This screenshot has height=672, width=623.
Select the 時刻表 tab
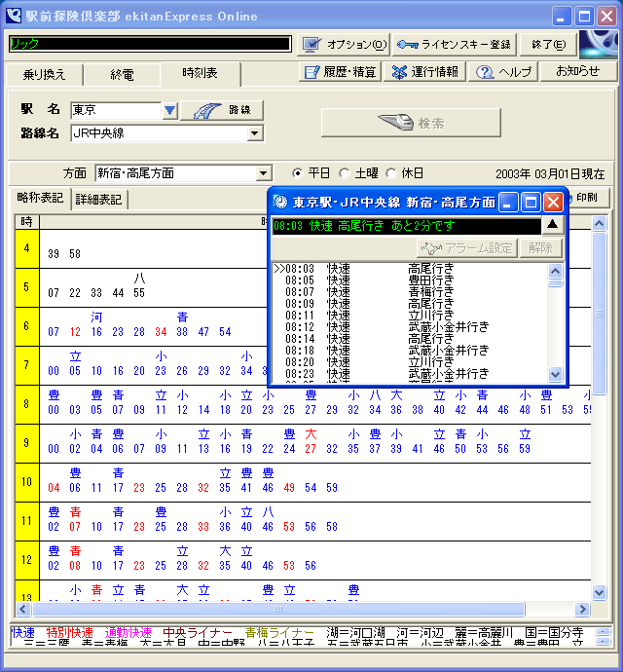click(x=200, y=73)
